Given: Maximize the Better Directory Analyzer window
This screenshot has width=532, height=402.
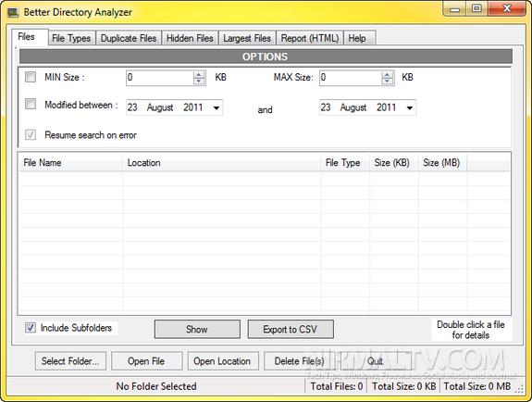Looking at the screenshot, I should [476, 9].
